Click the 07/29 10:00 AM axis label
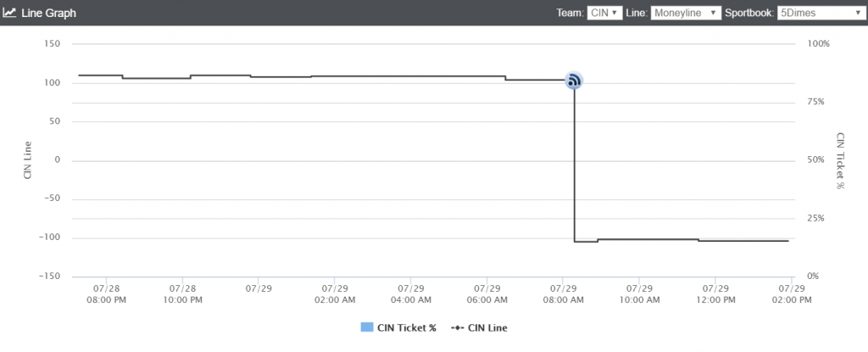Screen dimensions: 868x352 639,294
